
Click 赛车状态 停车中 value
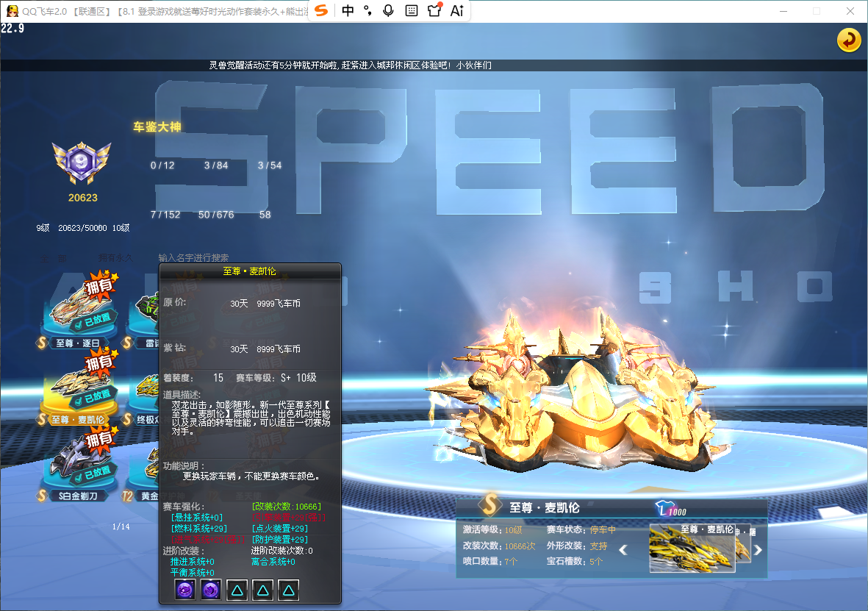[602, 529]
